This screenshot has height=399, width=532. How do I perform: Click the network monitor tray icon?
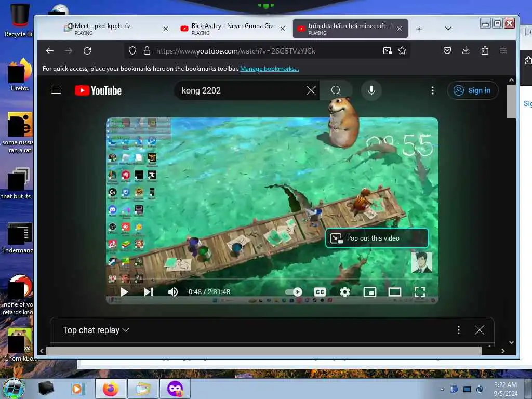click(x=467, y=389)
